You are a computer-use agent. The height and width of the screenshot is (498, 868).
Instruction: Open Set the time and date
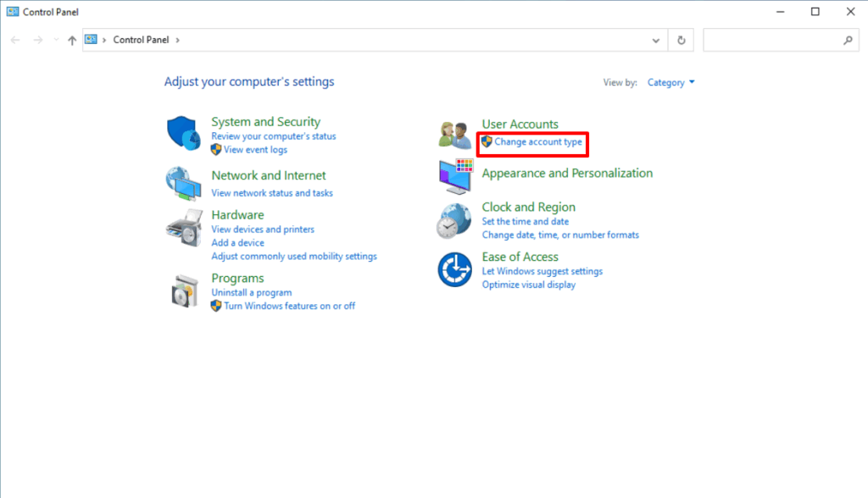pyautogui.click(x=527, y=221)
